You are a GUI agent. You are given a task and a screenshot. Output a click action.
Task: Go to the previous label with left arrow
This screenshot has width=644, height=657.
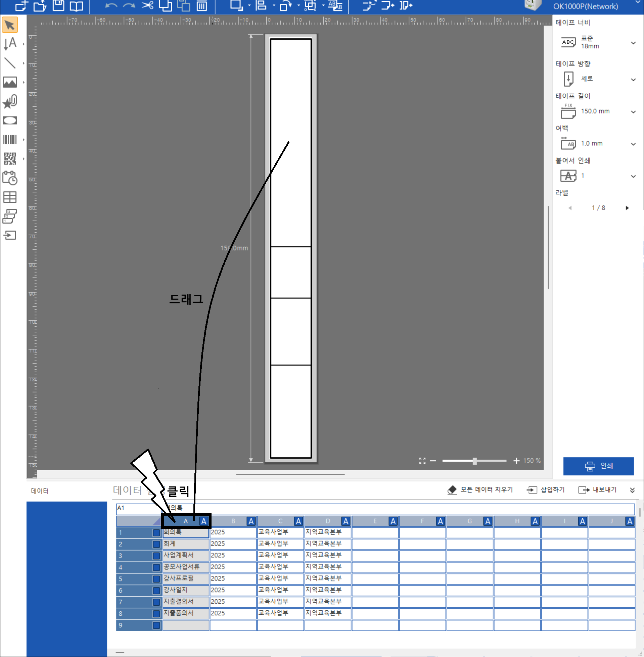(x=570, y=208)
